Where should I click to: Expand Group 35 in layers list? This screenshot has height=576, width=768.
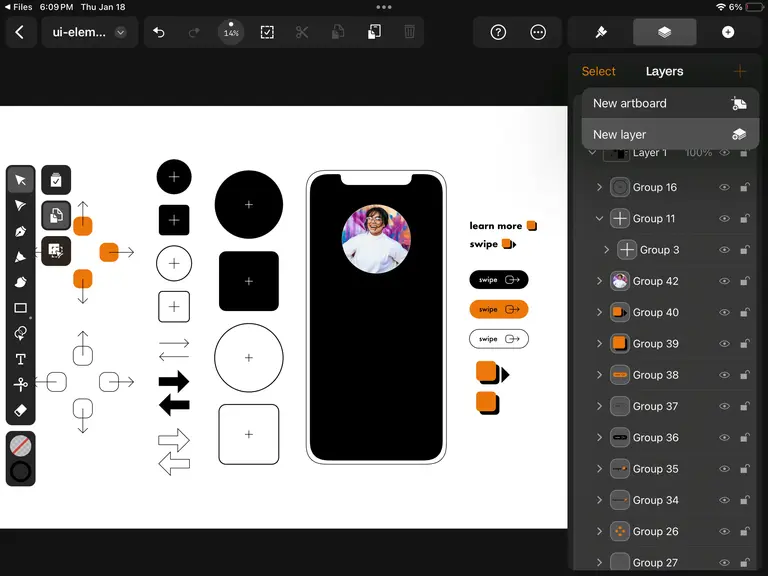tap(599, 469)
